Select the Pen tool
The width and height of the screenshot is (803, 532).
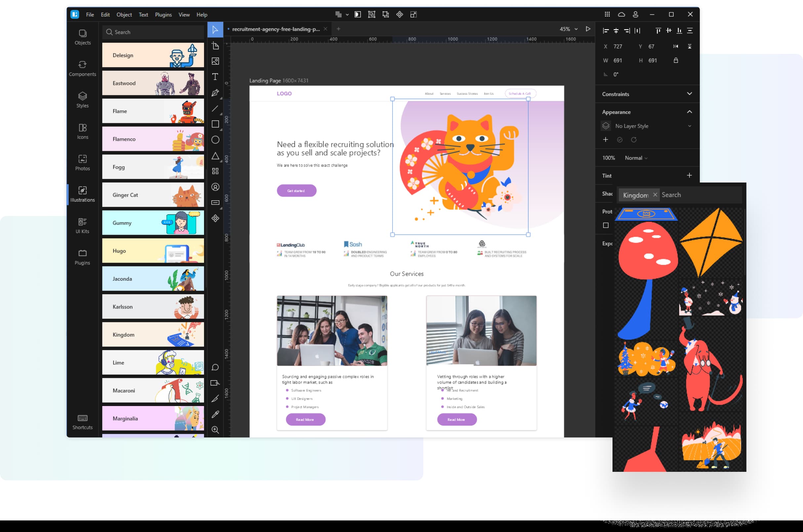pos(215,93)
